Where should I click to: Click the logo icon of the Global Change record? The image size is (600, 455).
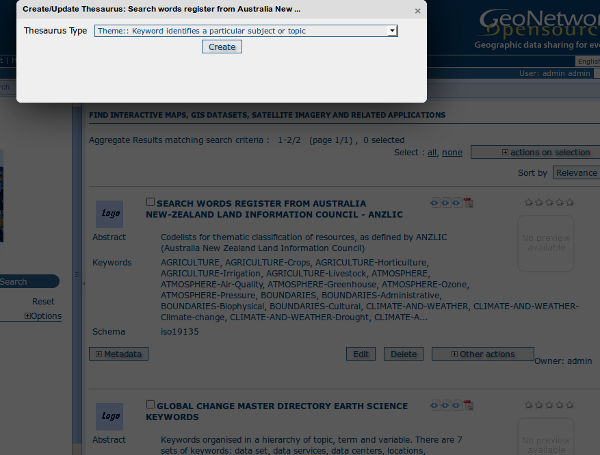[109, 417]
